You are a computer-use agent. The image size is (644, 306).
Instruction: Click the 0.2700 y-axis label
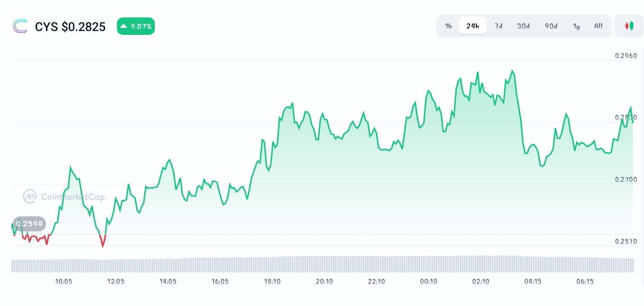tap(626, 179)
